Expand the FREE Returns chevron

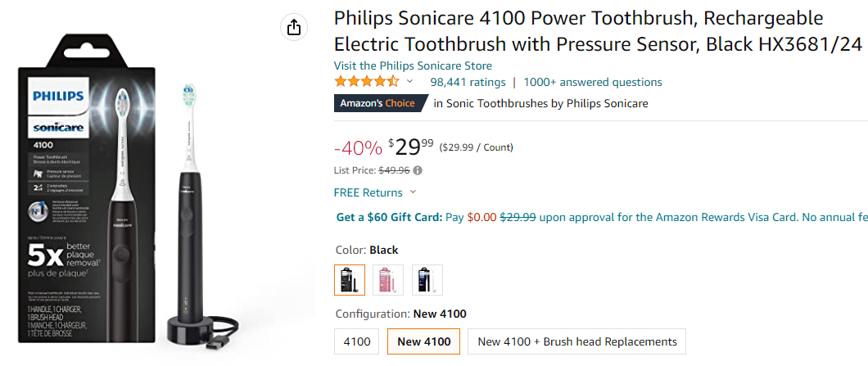pyautogui.click(x=413, y=192)
